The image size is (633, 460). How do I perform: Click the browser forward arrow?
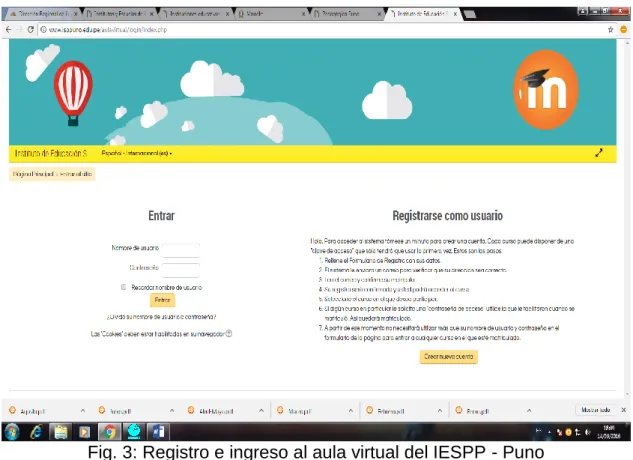[x=19, y=29]
